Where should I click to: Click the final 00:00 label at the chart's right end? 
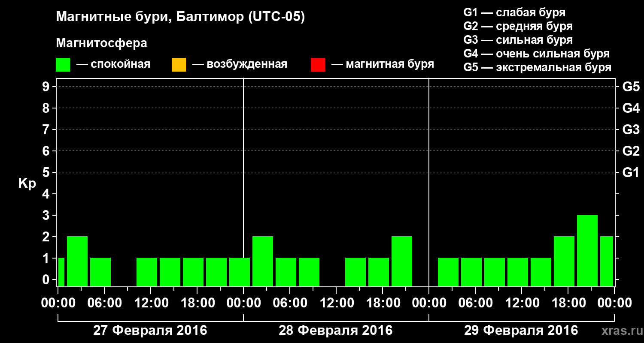(614, 303)
